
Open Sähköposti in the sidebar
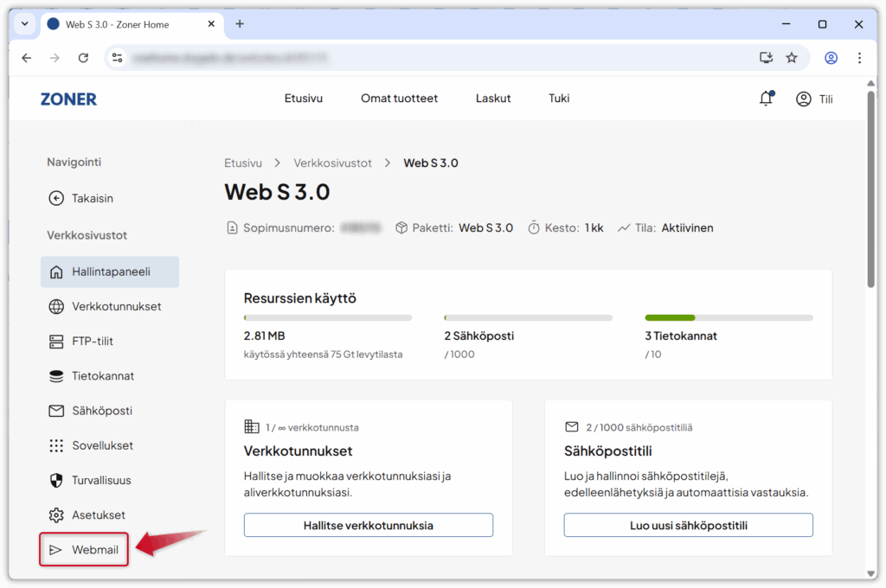(x=101, y=411)
